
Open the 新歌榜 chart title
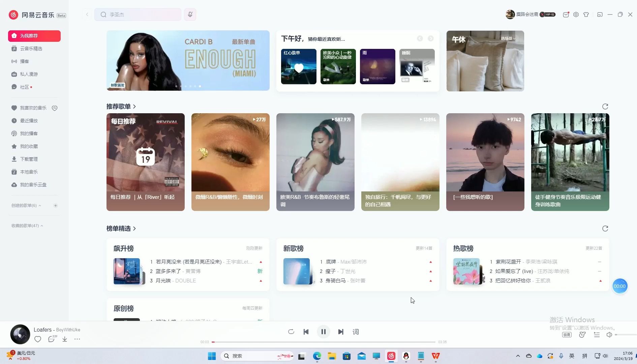[294, 249]
